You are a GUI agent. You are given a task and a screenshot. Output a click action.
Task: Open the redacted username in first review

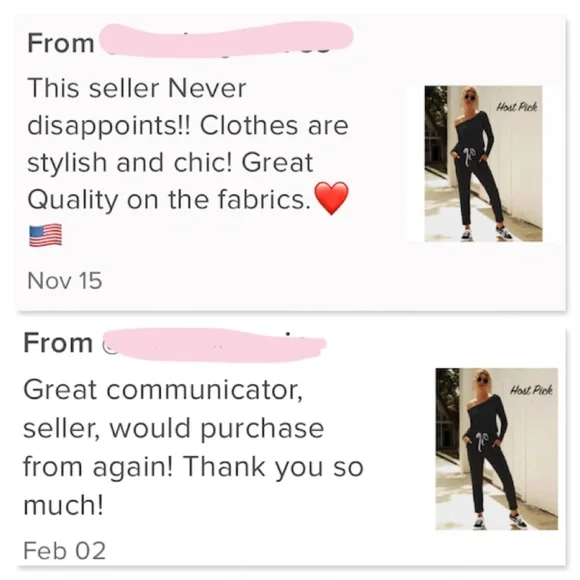click(226, 40)
